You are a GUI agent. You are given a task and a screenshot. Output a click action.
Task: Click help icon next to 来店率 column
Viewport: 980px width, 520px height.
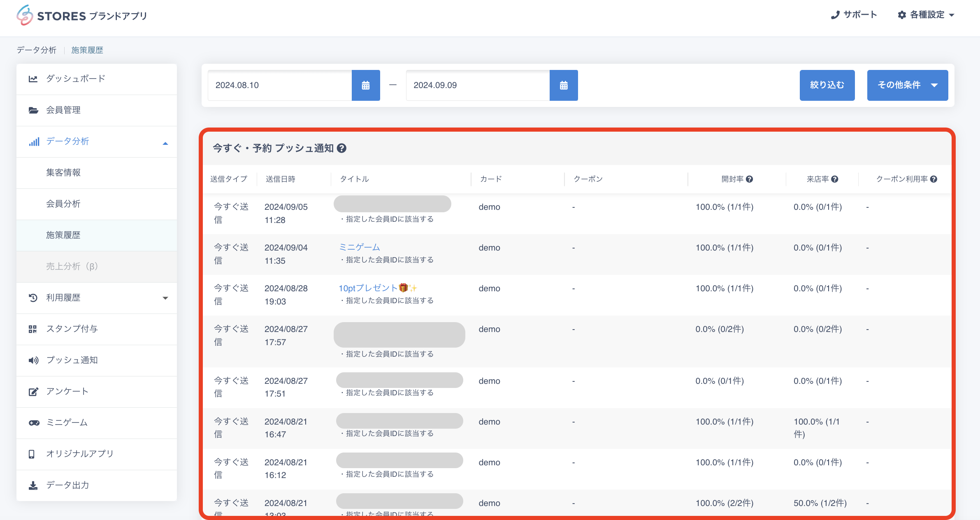pyautogui.click(x=835, y=179)
